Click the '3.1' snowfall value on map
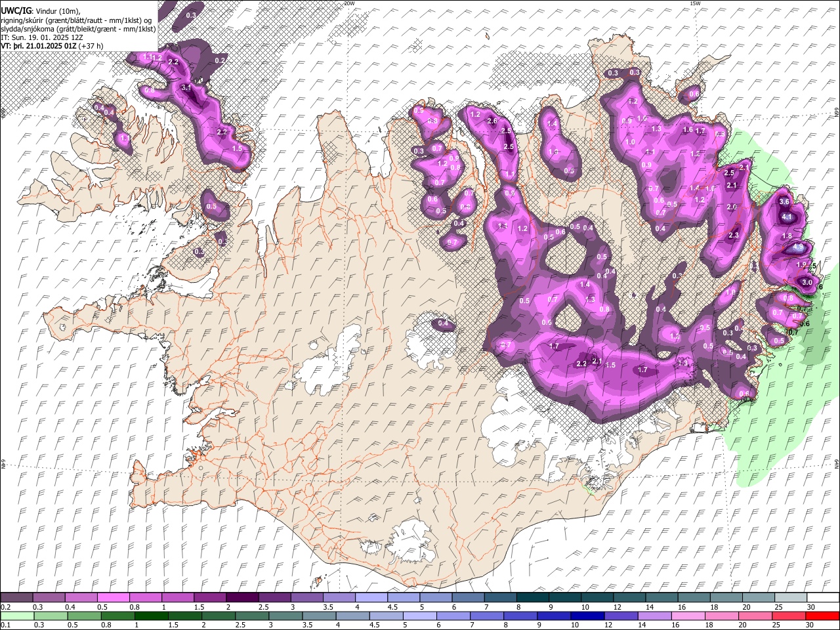 [186, 87]
